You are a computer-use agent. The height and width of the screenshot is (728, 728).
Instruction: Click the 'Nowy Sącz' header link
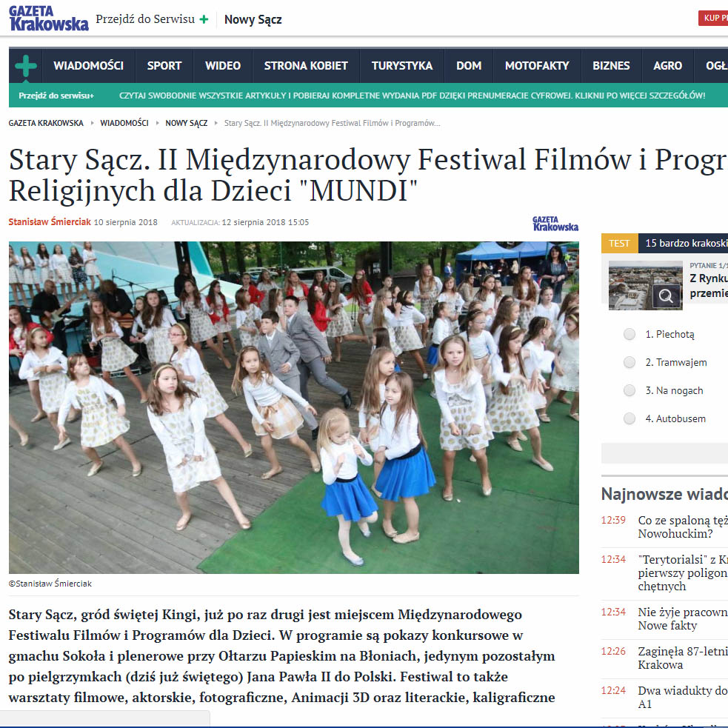coord(253,19)
